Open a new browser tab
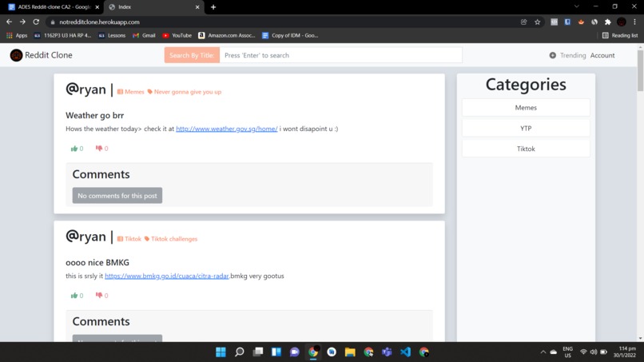 click(213, 7)
